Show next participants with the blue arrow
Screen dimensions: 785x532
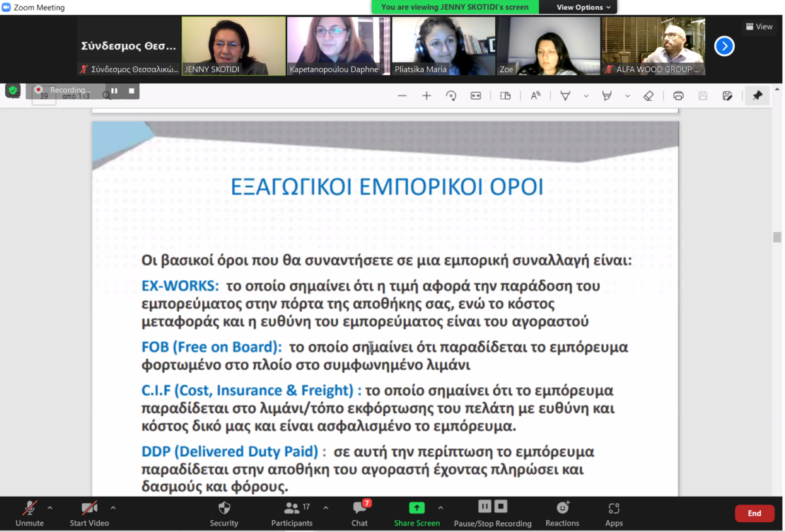coord(724,46)
